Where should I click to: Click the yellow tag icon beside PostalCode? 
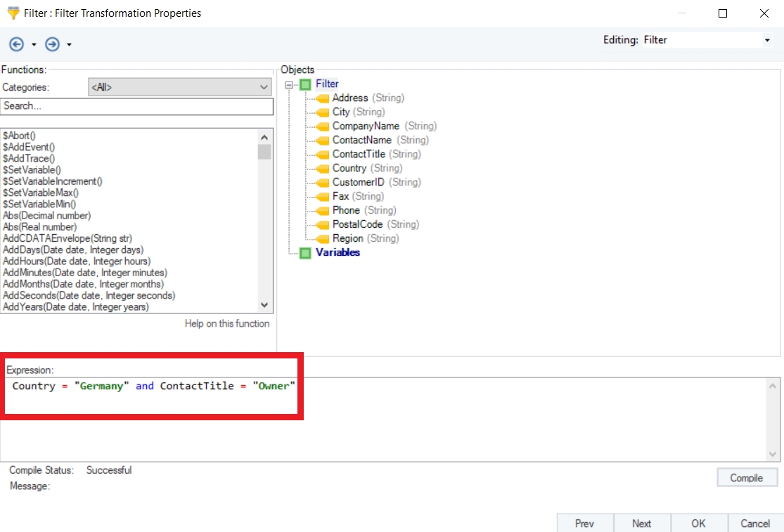(x=322, y=225)
